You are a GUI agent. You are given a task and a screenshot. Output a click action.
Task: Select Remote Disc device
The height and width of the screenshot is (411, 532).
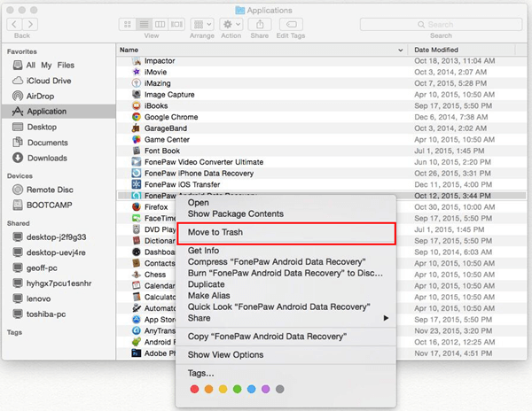point(43,190)
